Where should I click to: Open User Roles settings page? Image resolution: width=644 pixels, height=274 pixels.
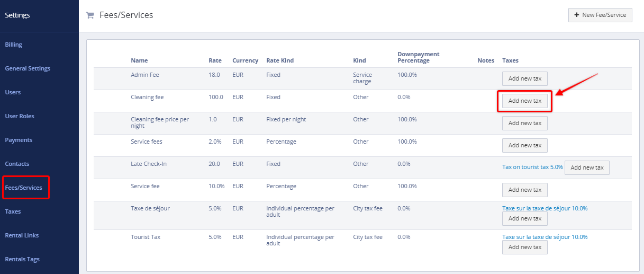(20, 116)
